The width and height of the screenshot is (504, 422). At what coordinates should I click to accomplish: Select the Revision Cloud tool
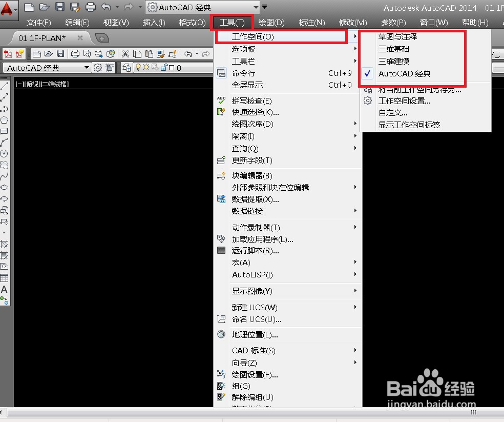(4, 165)
